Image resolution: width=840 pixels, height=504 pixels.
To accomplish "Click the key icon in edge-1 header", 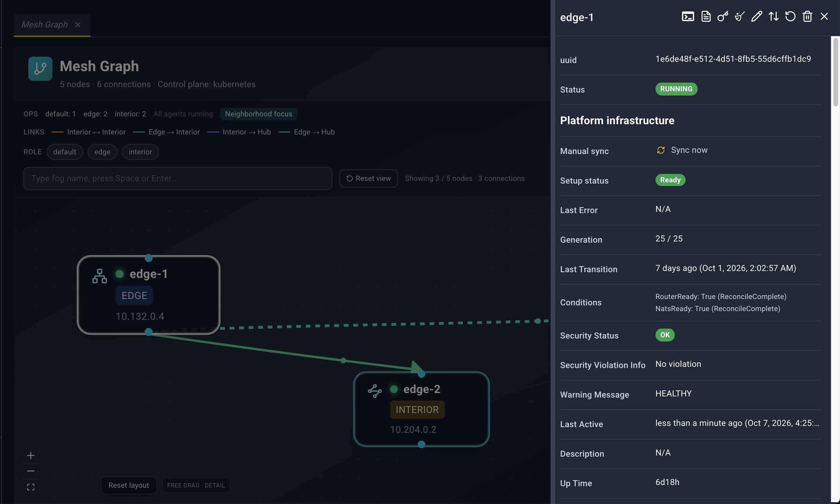I will (722, 17).
